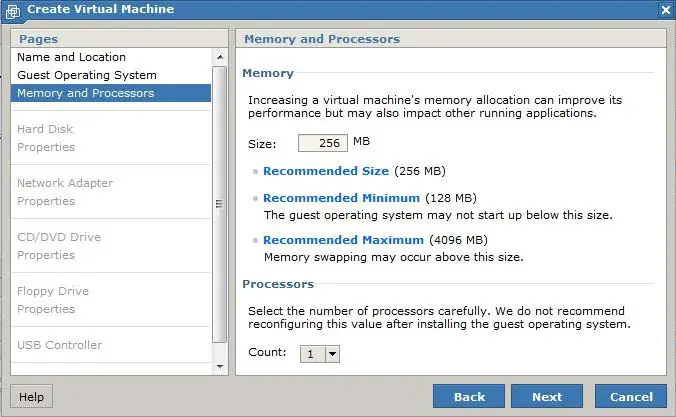
Task: Click the 'Memory swapping may occur' note
Action: tap(394, 257)
